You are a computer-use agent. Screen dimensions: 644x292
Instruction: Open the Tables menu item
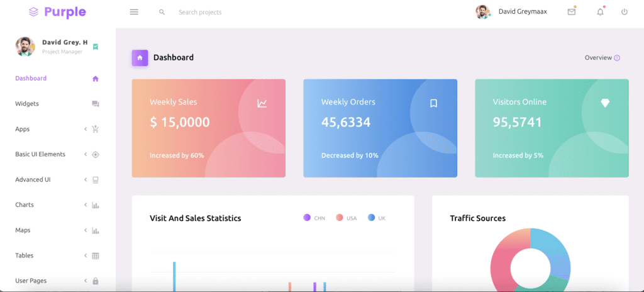click(25, 255)
